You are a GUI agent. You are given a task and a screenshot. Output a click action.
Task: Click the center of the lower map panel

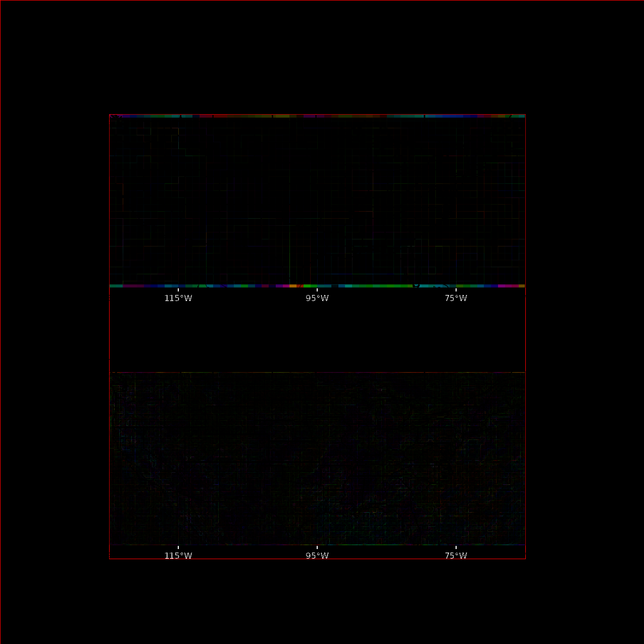317,459
